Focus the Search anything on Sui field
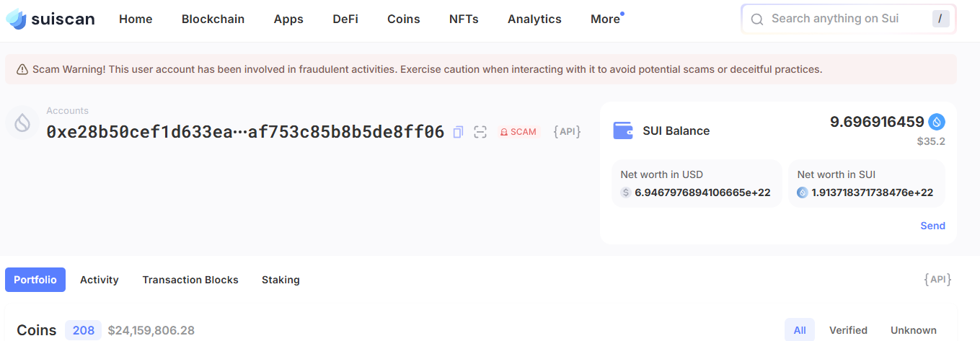Screen dimensions: 980x341 pyautogui.click(x=849, y=19)
